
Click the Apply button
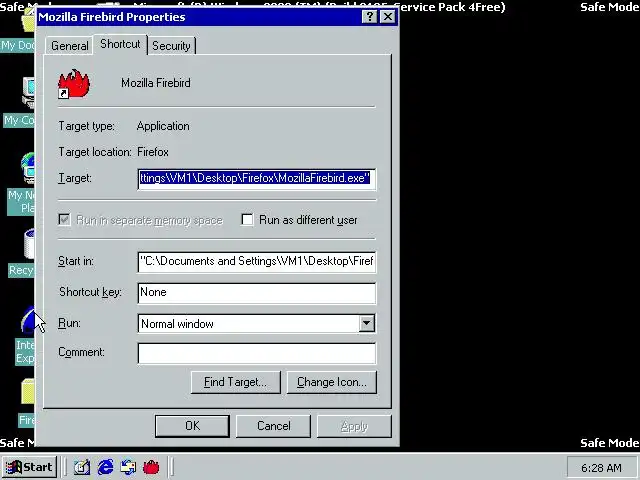(354, 426)
